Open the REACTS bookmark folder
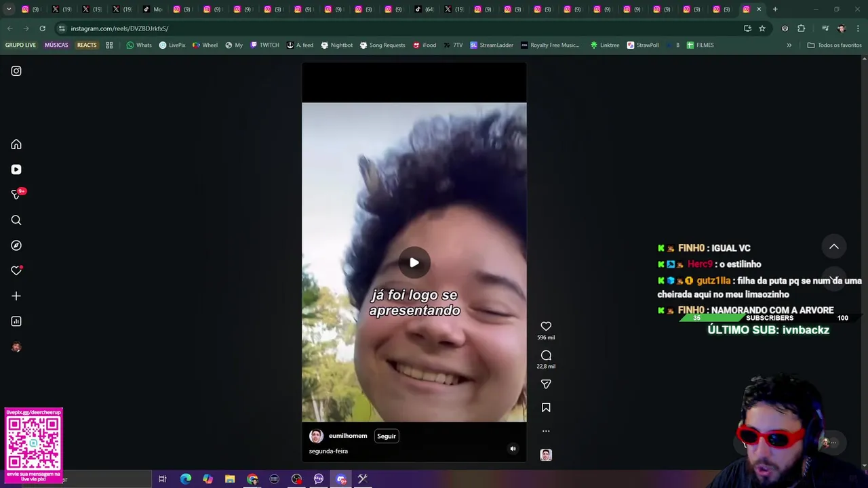 pyautogui.click(x=87, y=45)
